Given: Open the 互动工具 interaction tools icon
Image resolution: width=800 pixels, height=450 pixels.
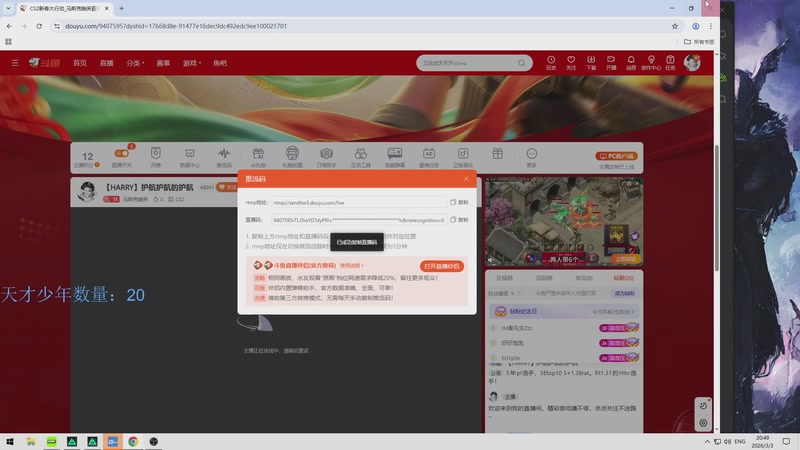Looking at the screenshot, I should coord(361,157).
